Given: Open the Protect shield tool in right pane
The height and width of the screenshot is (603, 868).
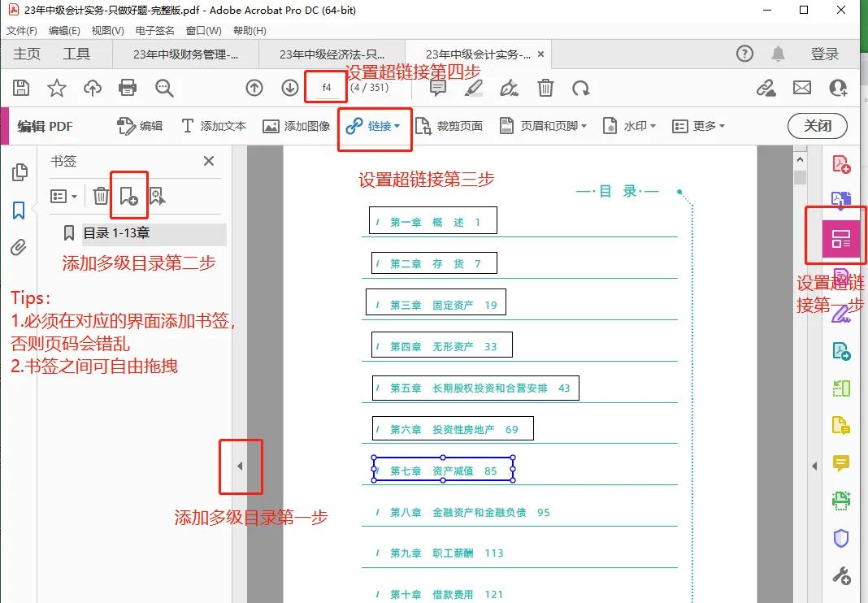Looking at the screenshot, I should coord(841,538).
